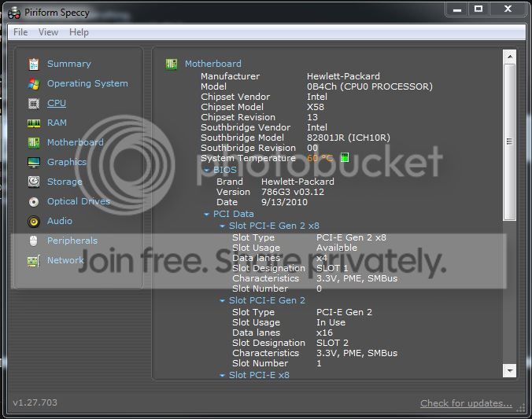Click the chipset model X58 value
Screen dimensions: 532x419
tap(316, 107)
